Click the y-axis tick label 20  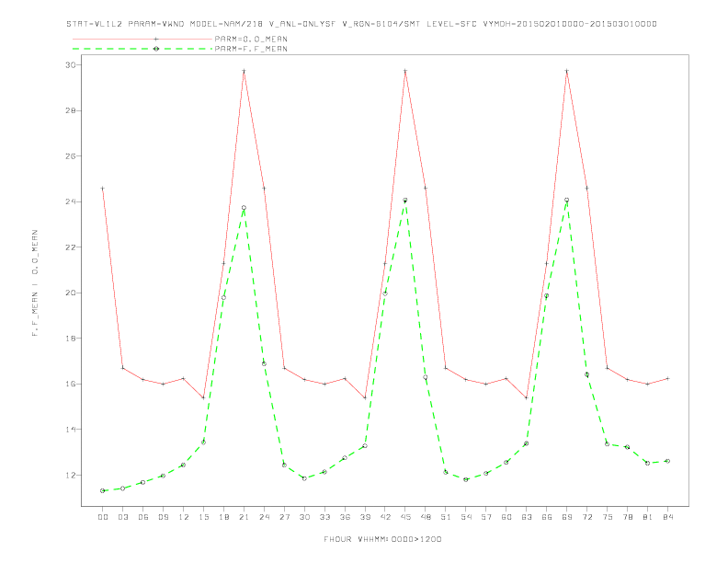[71, 293]
